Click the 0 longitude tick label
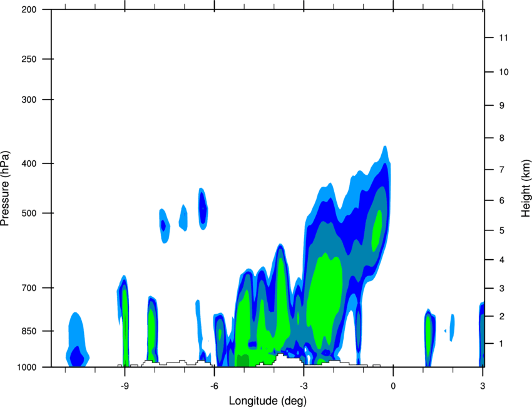 [393, 386]
